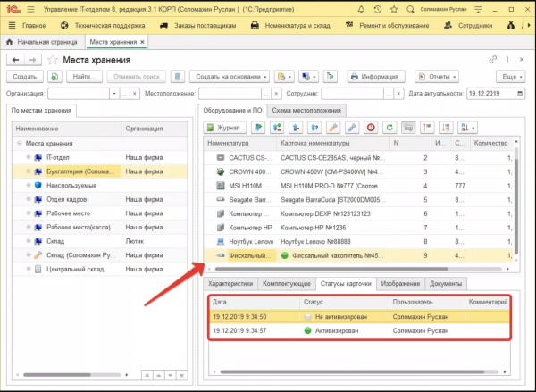Click the equipment table horizontal scrollbar
This screenshot has height=392, width=536.
coord(331,269)
